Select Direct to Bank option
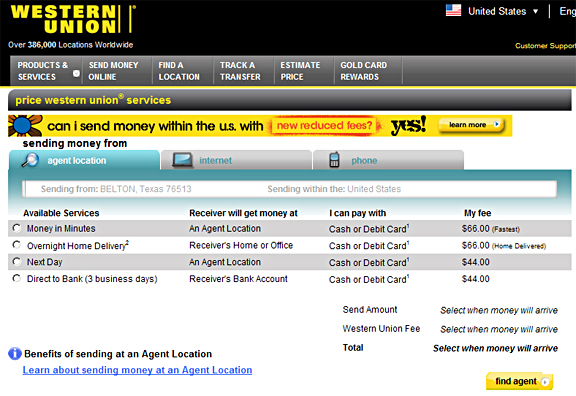Viewport: 576px width, 396px height. click(x=17, y=278)
